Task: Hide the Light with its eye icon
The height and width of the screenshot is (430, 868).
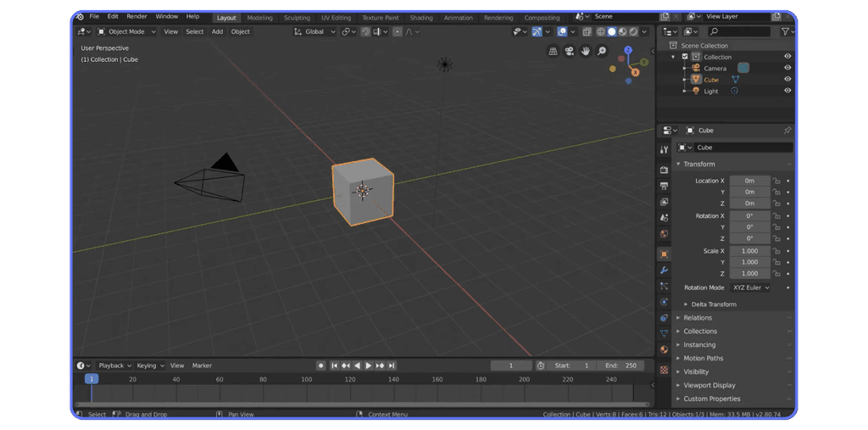Action: [787, 91]
